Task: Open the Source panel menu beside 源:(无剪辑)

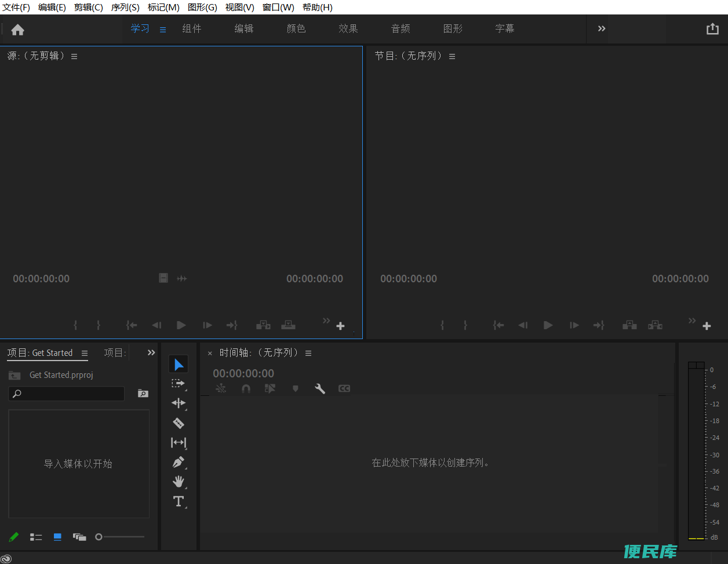Action: [74, 57]
